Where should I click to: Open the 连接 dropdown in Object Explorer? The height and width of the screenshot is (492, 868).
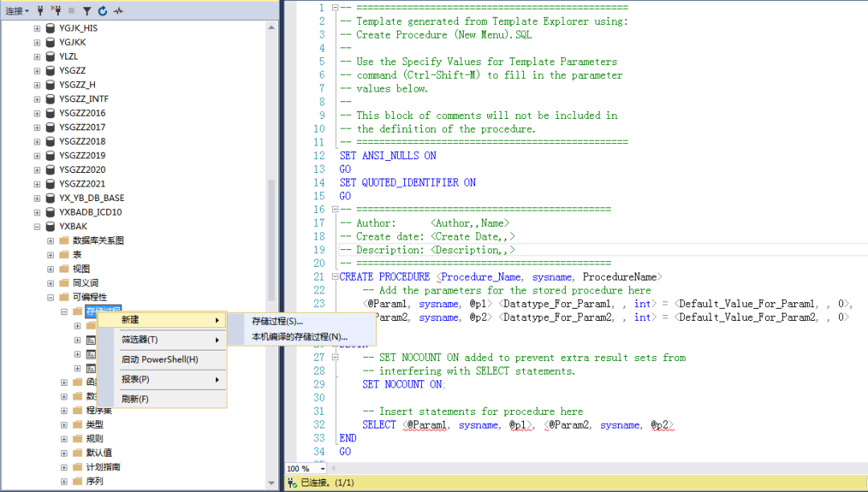tap(17, 10)
